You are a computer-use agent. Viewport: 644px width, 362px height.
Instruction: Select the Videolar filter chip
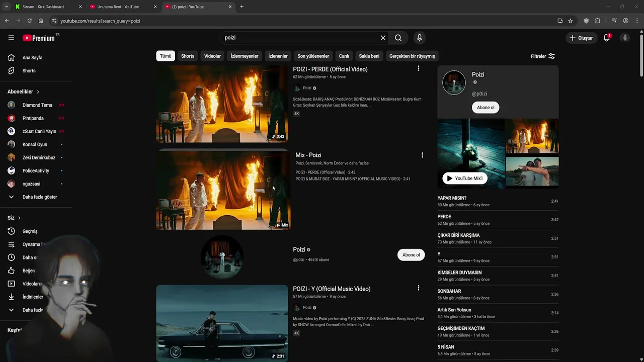[212, 56]
